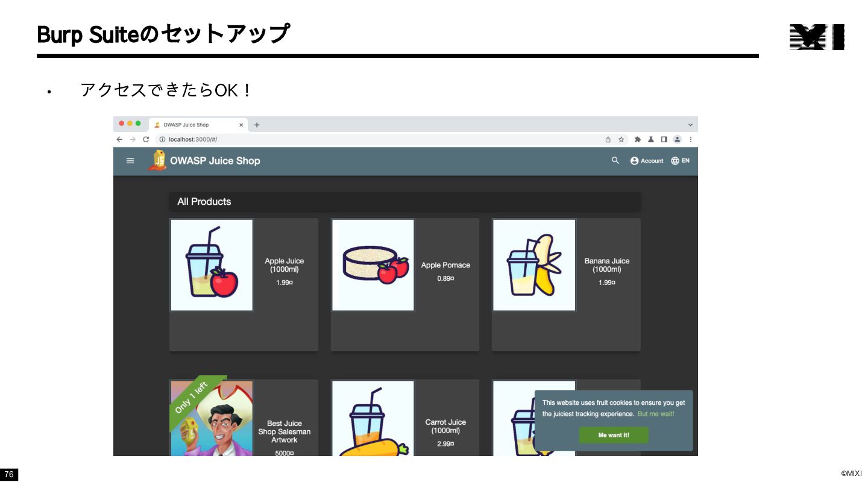Expand the tab search chevron

[x=690, y=125]
